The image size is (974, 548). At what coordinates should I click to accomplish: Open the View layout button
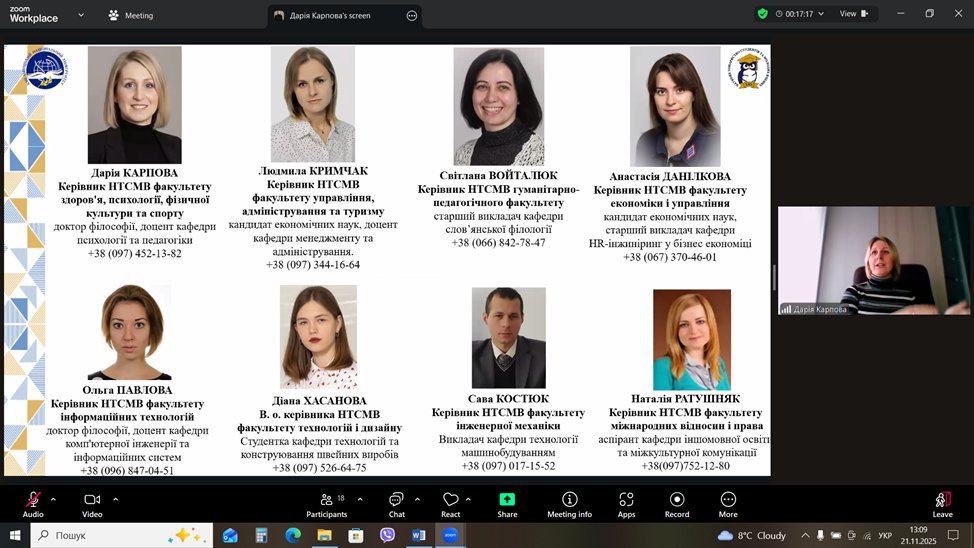pos(853,14)
